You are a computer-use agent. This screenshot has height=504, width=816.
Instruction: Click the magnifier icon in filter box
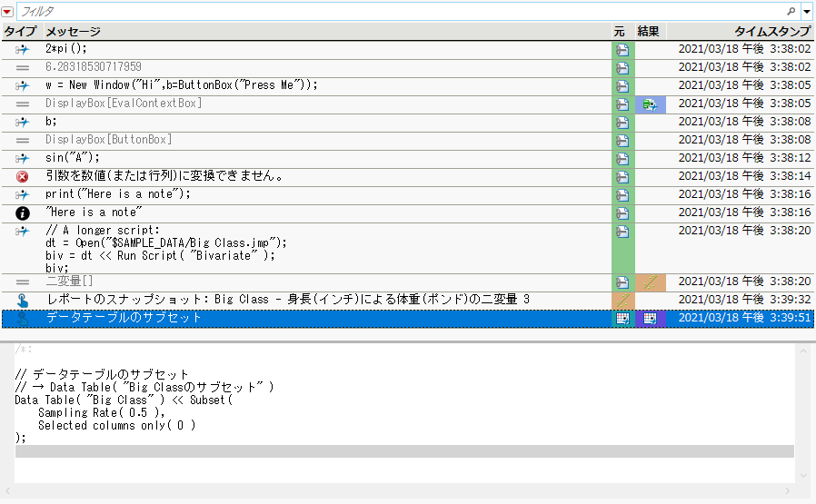tap(791, 12)
